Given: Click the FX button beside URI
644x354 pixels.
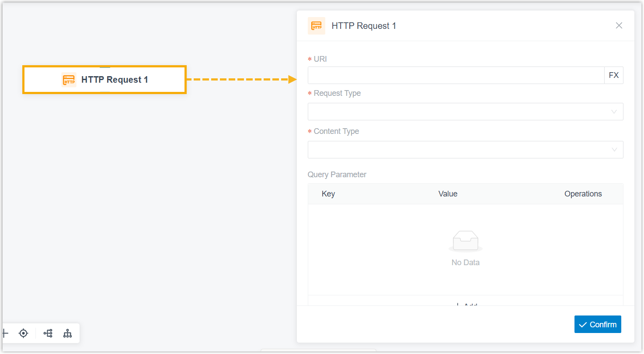Looking at the screenshot, I should click(613, 75).
